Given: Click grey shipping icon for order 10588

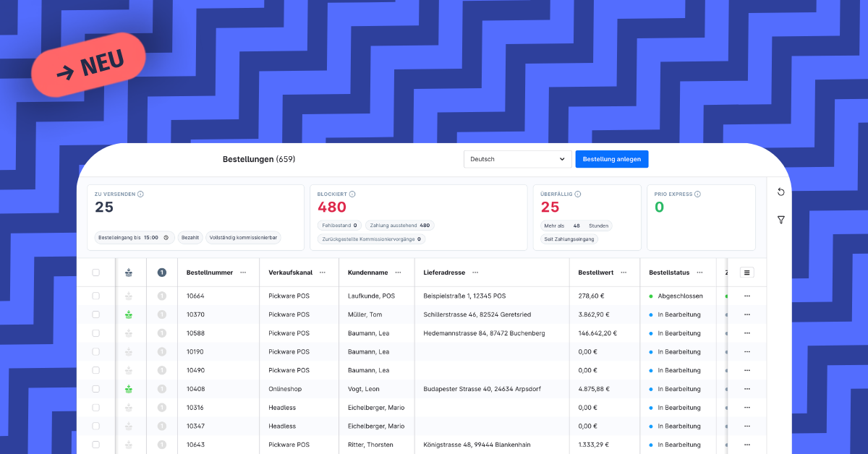Looking at the screenshot, I should coord(129,333).
